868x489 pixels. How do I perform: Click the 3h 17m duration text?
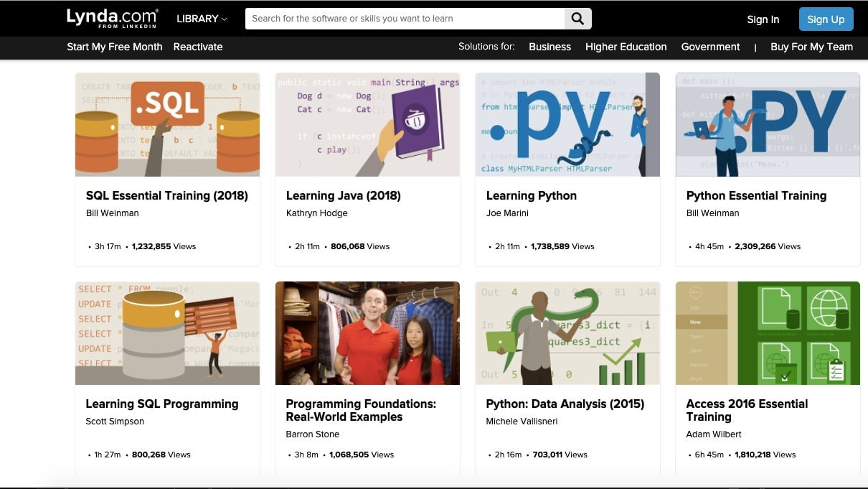[108, 246]
